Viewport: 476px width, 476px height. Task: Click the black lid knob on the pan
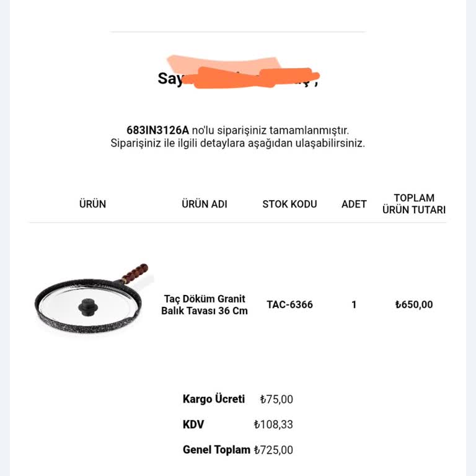[86, 307]
